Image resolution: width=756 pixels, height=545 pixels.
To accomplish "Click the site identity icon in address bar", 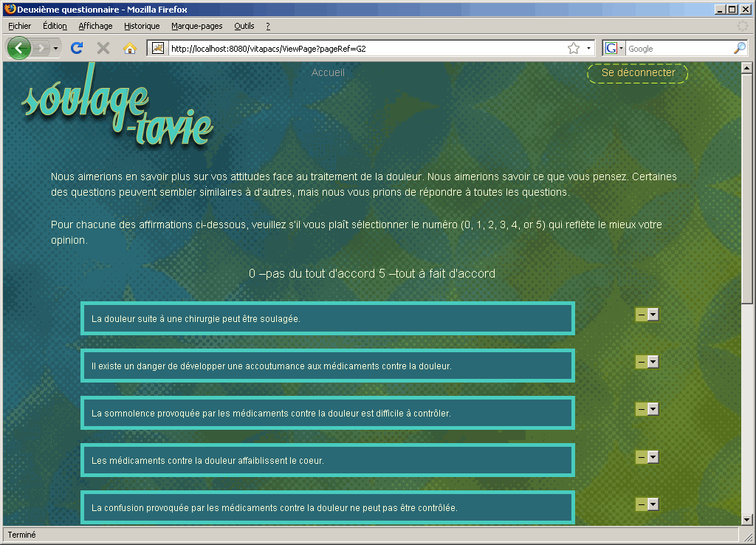I will [x=158, y=48].
